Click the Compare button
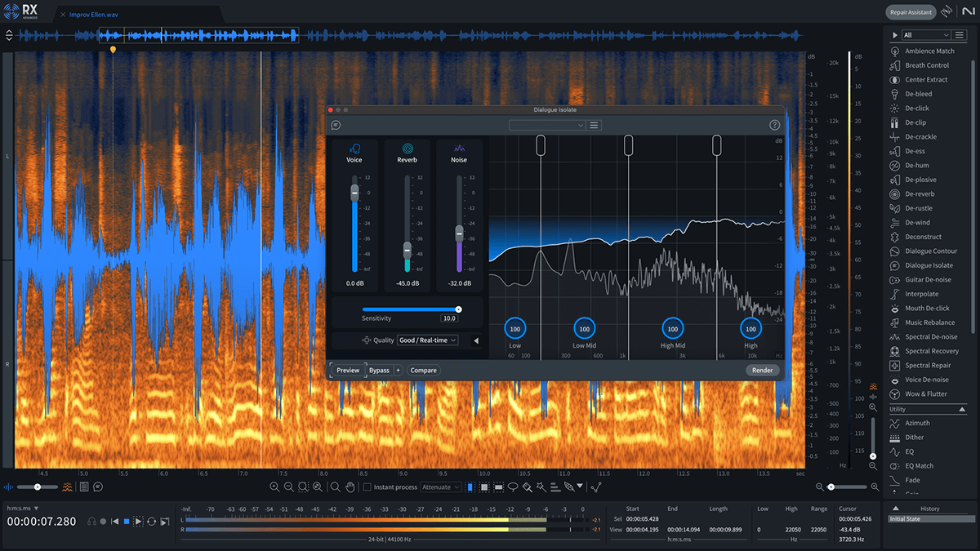Viewport: 980px width, 551px height. (423, 371)
